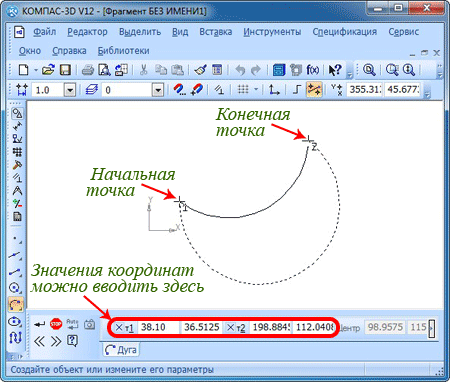Click the Copy icon in the toolbar
Viewport: 450px width, 382px height.
coord(161,70)
